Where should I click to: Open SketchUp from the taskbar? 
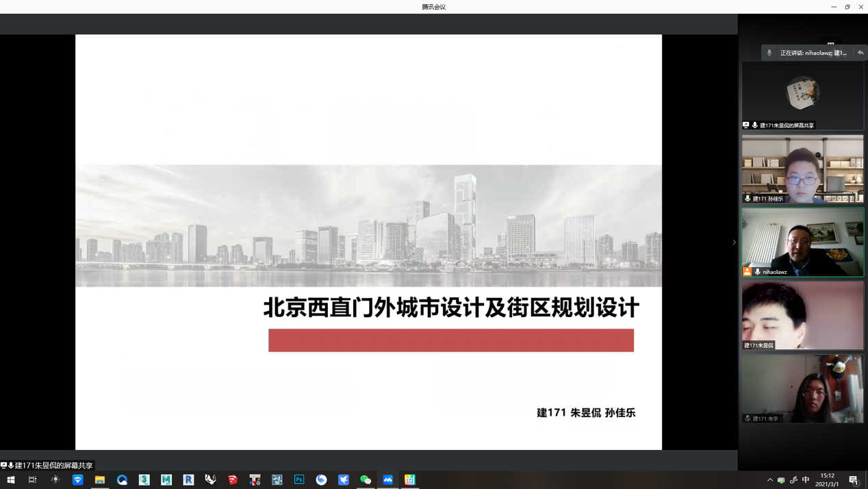tap(233, 479)
